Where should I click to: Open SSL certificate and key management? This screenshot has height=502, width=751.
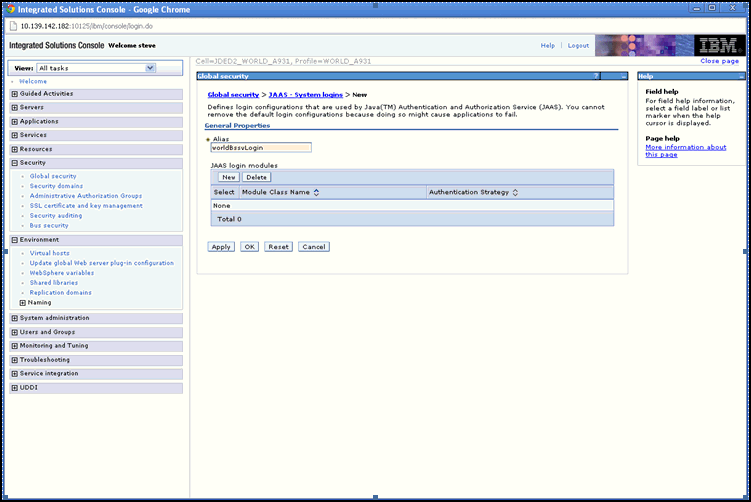tap(86, 206)
